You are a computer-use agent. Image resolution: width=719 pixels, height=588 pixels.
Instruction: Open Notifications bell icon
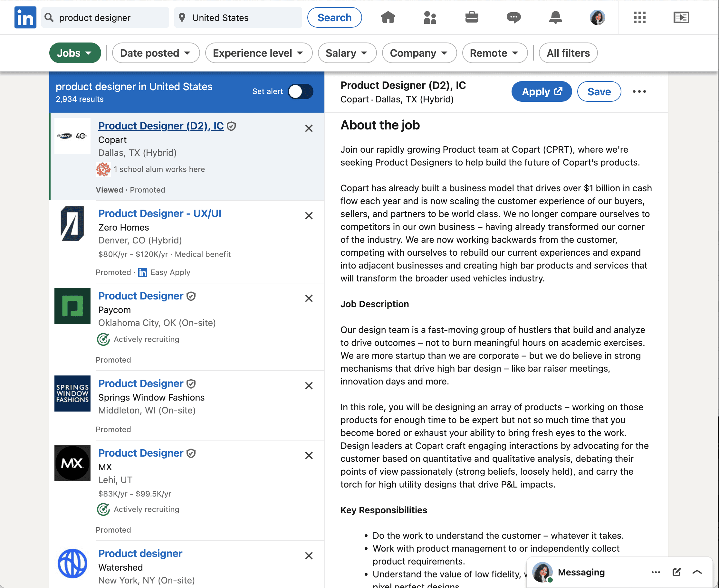point(555,17)
